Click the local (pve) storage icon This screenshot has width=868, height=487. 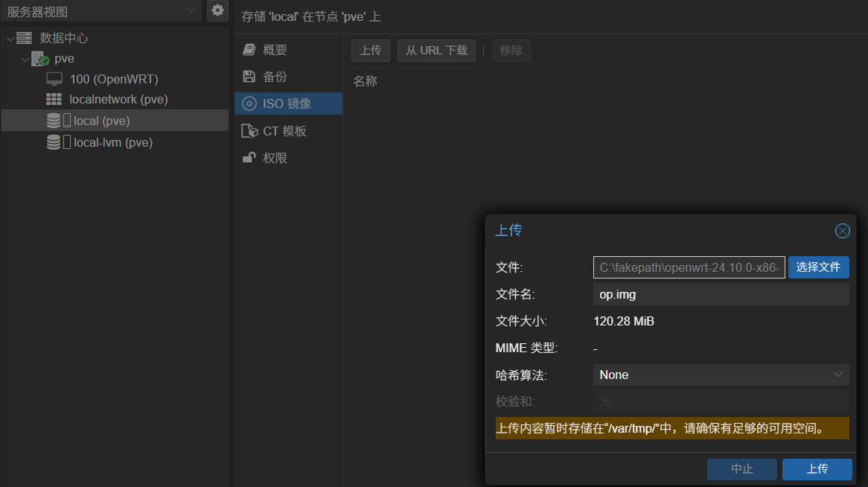coord(54,121)
